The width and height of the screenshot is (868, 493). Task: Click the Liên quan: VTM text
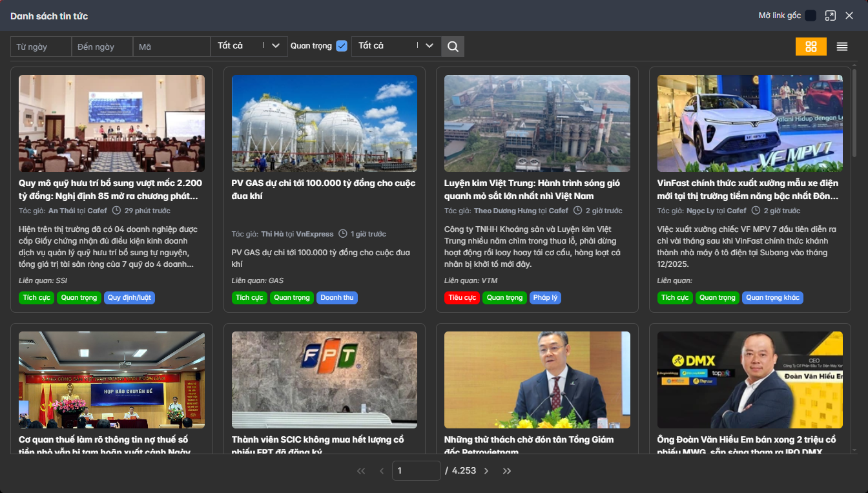471,280
